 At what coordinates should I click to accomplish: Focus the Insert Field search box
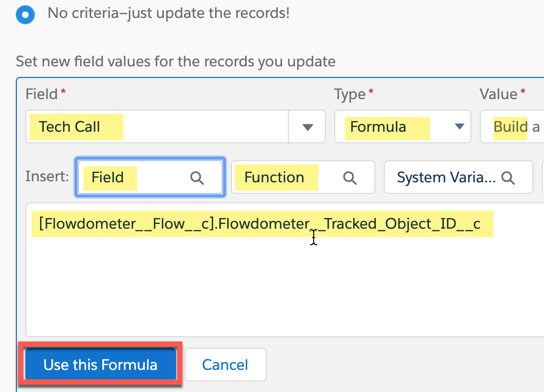[138, 178]
